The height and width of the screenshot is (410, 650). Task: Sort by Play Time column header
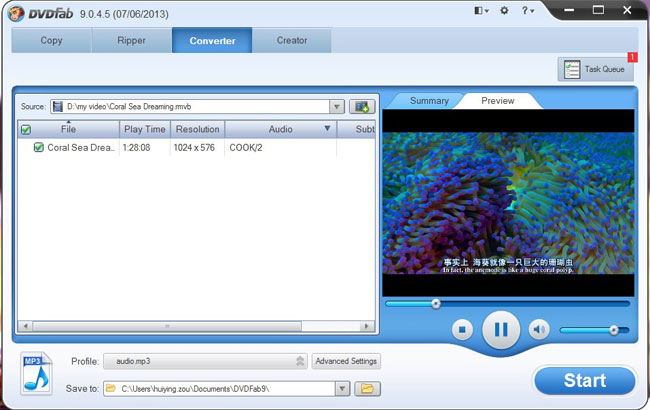(x=145, y=129)
